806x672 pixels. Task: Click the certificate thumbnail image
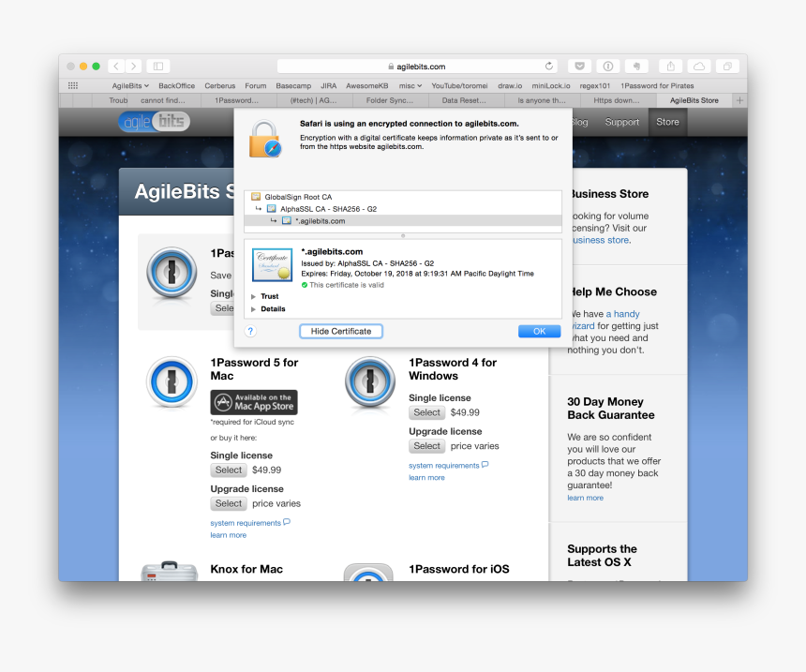click(273, 264)
